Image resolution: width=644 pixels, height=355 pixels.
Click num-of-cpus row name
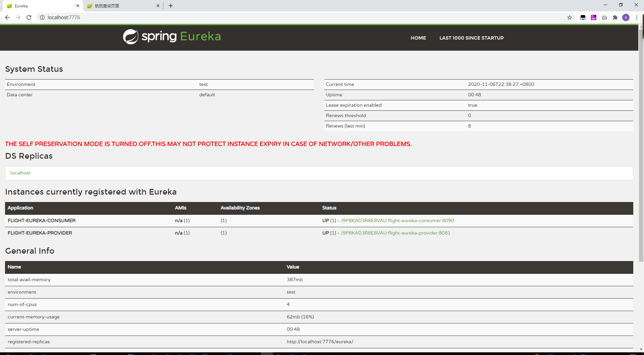coord(22,304)
